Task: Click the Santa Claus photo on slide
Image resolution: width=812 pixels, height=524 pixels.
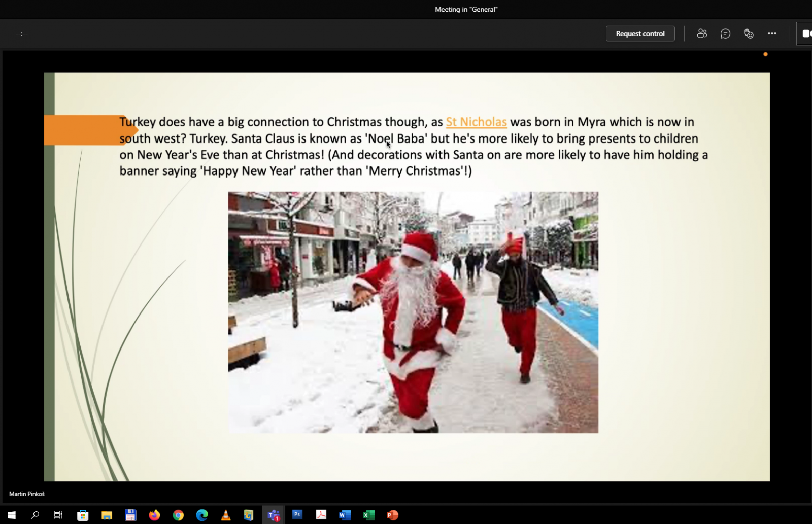Action: (413, 312)
